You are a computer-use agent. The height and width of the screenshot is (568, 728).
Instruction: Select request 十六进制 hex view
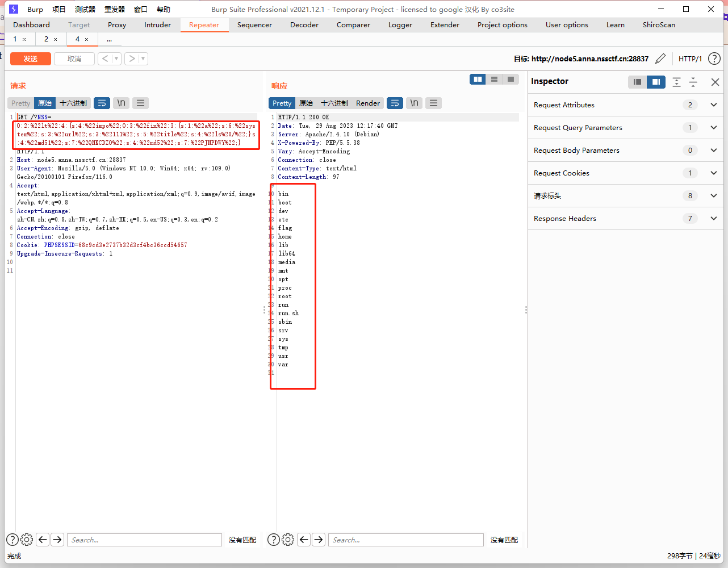click(x=73, y=103)
